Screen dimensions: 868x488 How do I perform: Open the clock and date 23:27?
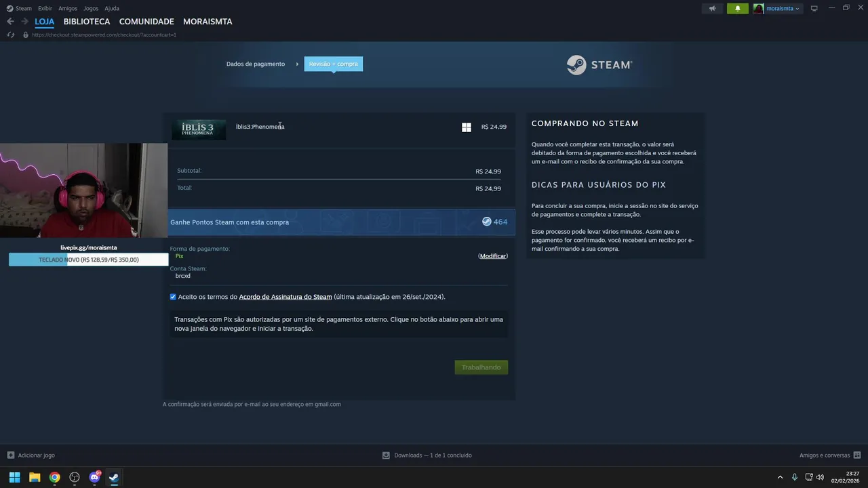click(x=846, y=477)
